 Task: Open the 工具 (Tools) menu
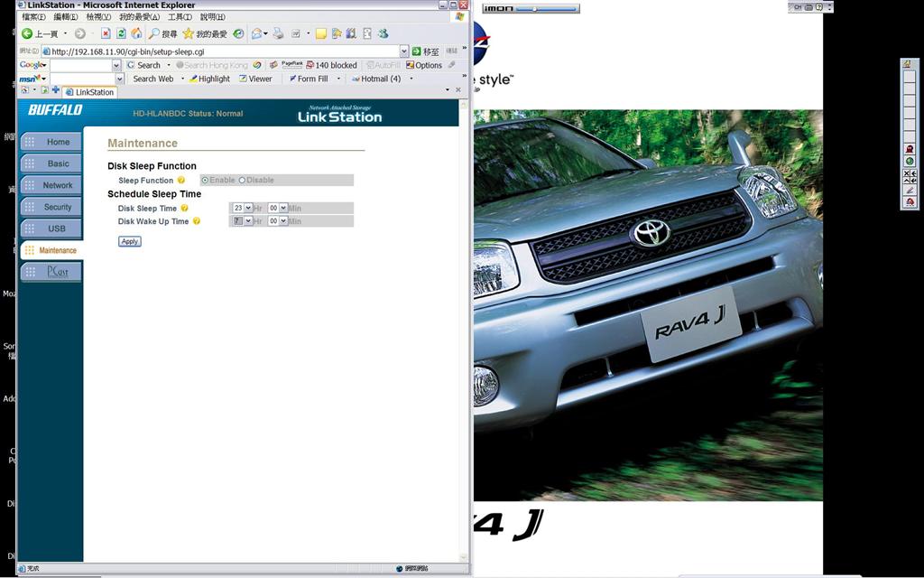[x=180, y=17]
